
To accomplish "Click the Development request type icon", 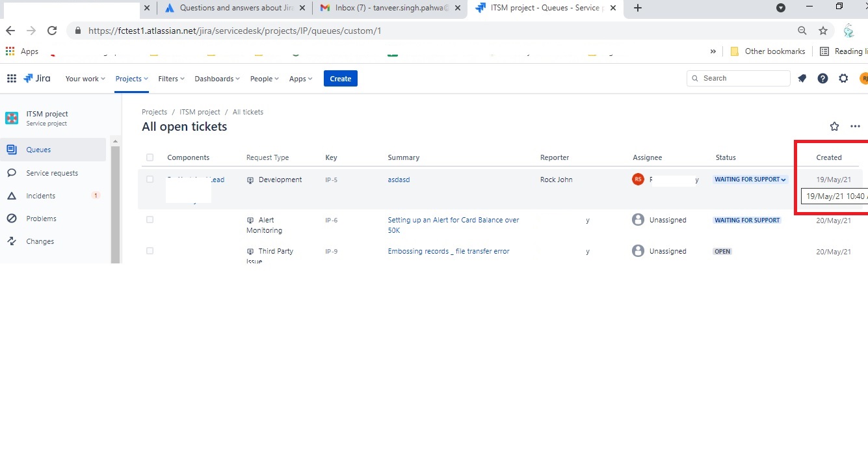I will (250, 180).
